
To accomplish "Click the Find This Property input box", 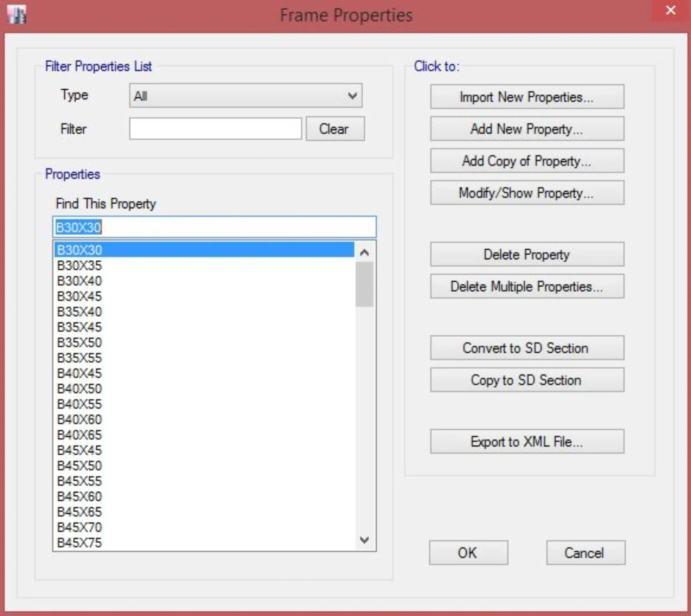I will [214, 227].
